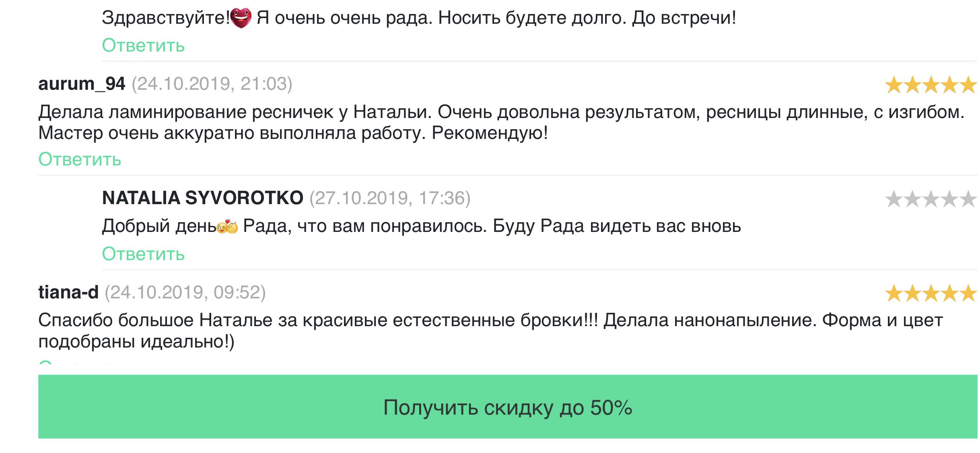Reply to aurum_94's review via Ответить
The width and height of the screenshot is (980, 453).
click(x=80, y=159)
